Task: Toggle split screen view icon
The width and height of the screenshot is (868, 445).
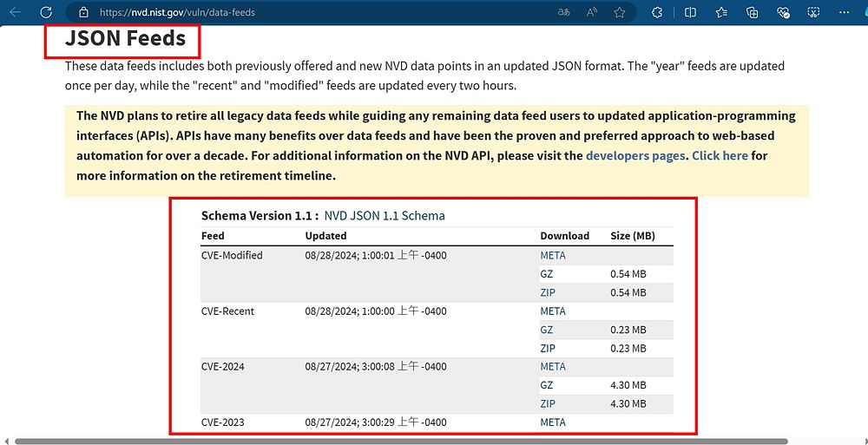Action: point(690,12)
